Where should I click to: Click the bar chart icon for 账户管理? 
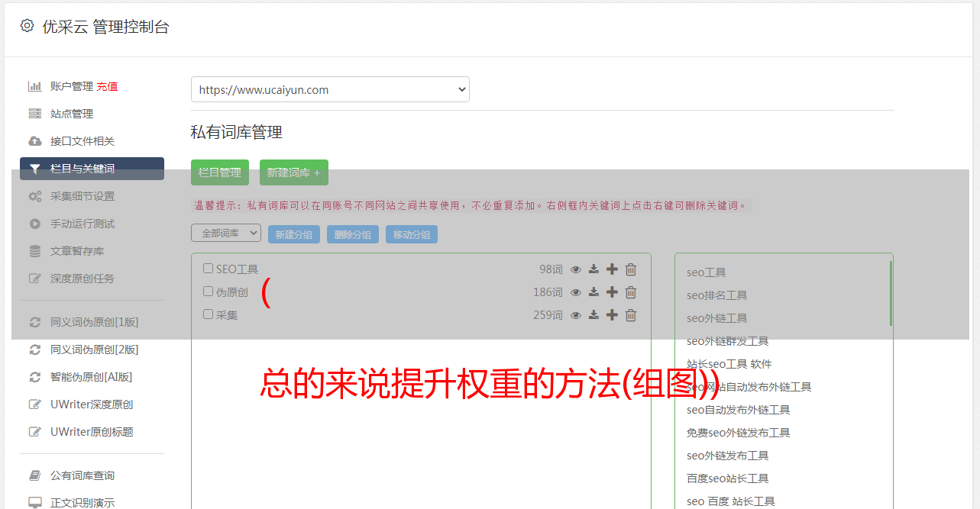click(x=35, y=86)
